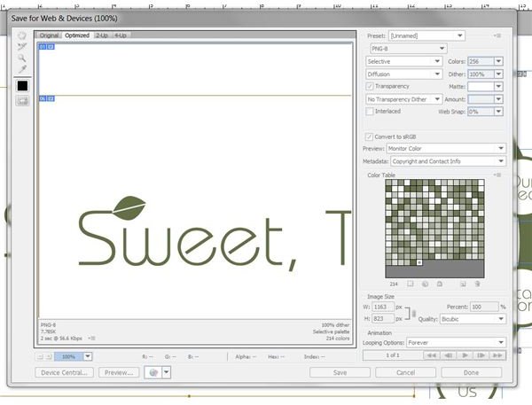Click the image Height field
Viewport: 532px width, 405px height.
tap(383, 319)
